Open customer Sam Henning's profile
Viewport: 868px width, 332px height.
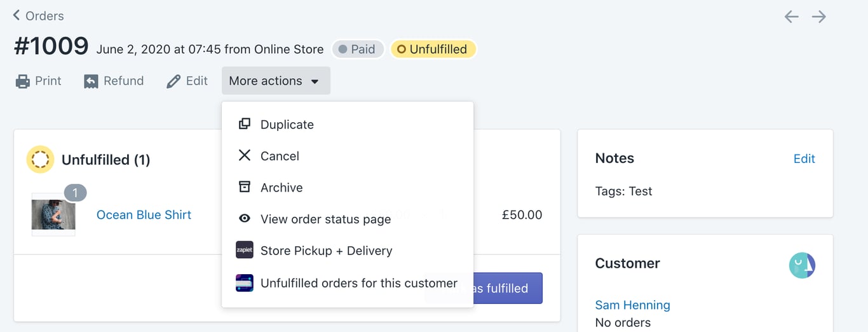632,305
